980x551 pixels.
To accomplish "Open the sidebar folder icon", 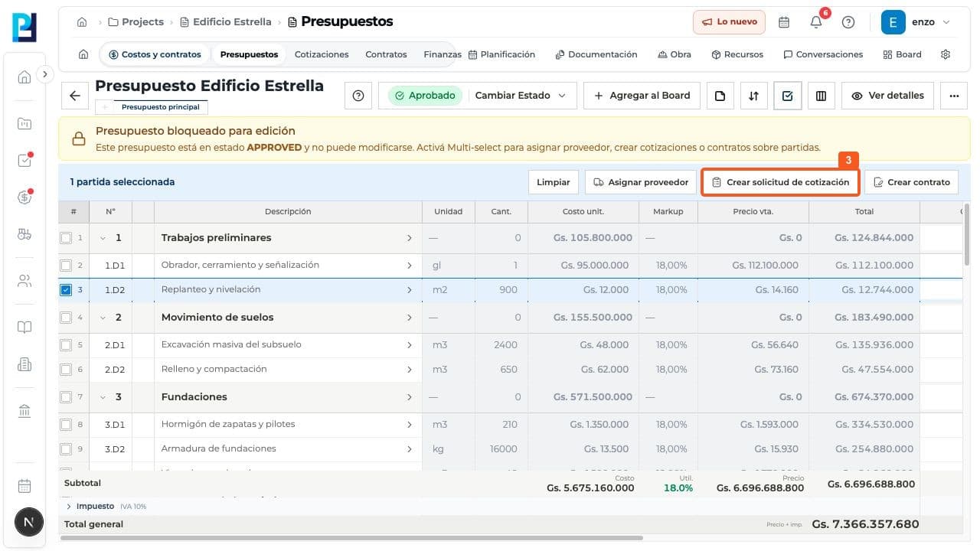I will tap(24, 124).
